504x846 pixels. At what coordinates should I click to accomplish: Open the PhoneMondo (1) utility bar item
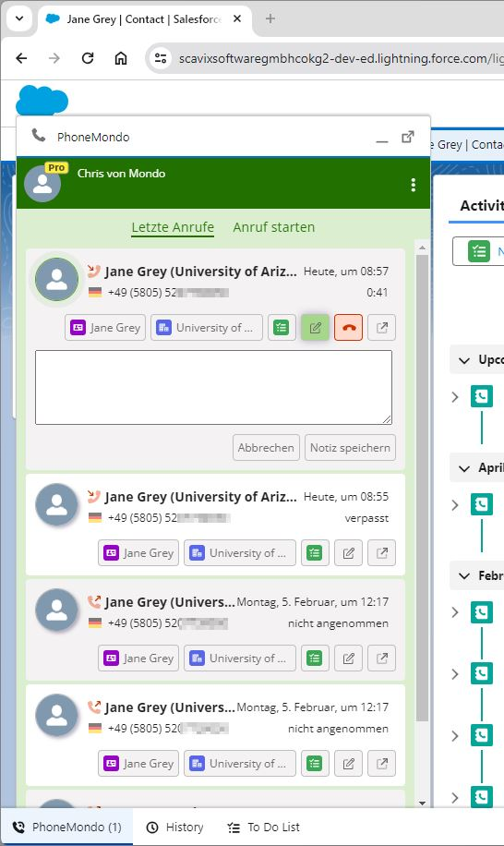coord(66,828)
